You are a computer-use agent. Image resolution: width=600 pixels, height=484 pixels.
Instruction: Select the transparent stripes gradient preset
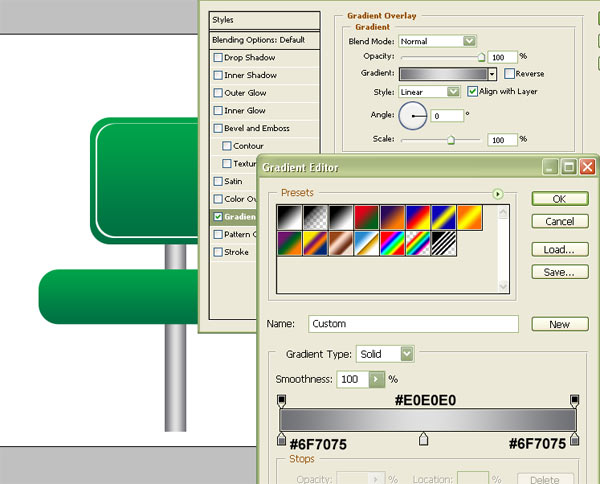444,243
